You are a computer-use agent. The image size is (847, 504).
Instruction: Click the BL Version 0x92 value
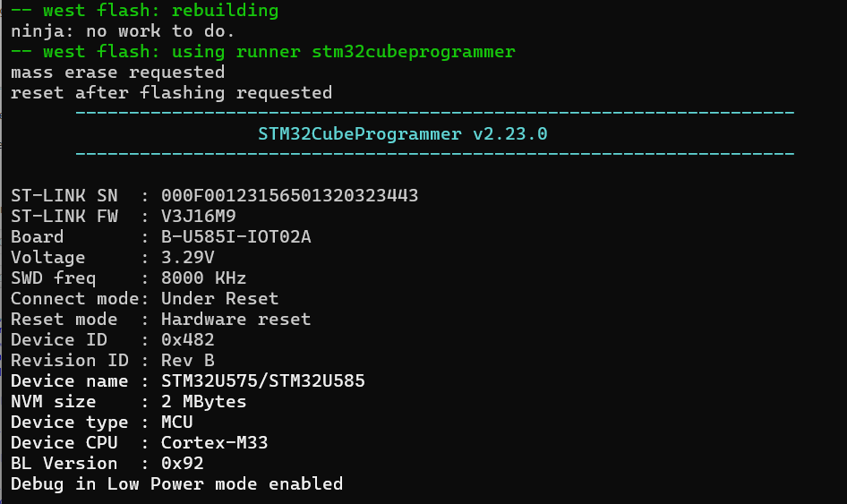click(x=182, y=463)
